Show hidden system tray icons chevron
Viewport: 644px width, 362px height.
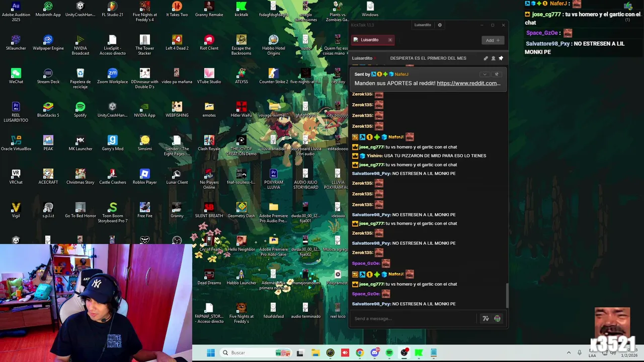coord(569,353)
